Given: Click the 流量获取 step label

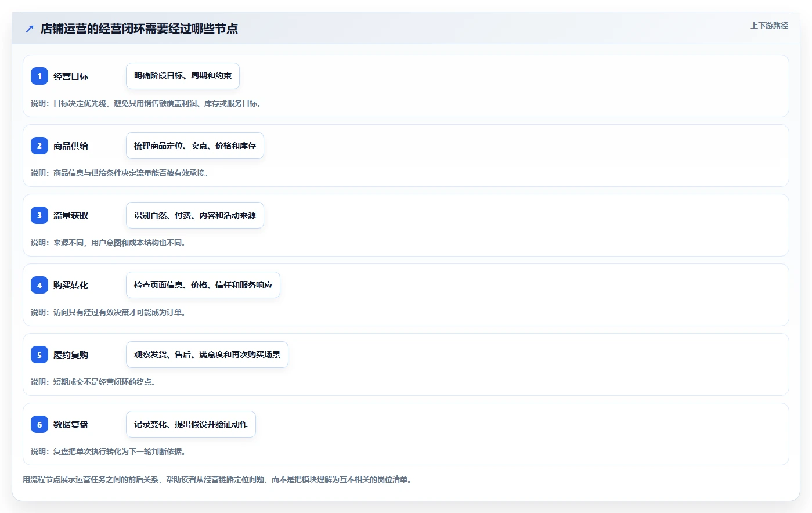Looking at the screenshot, I should (x=71, y=215).
